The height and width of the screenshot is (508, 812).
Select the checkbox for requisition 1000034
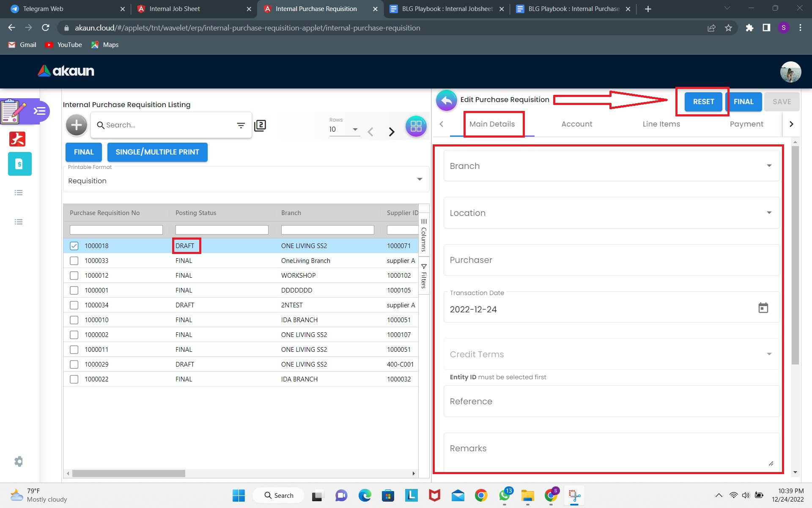[74, 305]
